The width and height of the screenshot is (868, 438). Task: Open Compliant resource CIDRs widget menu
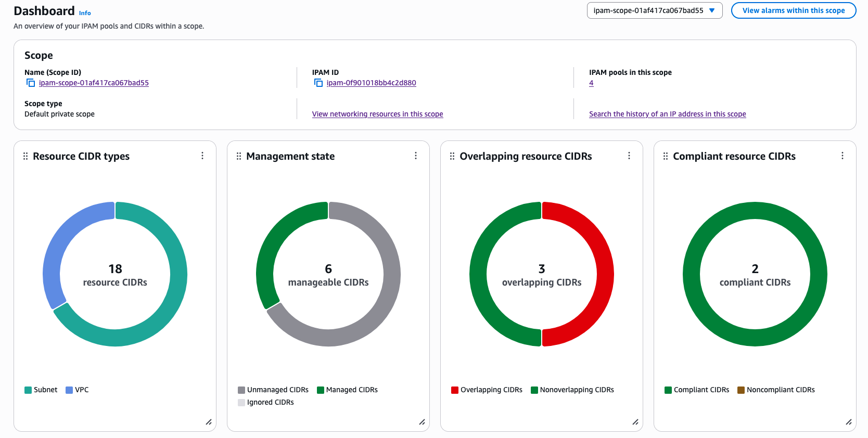pyautogui.click(x=843, y=156)
